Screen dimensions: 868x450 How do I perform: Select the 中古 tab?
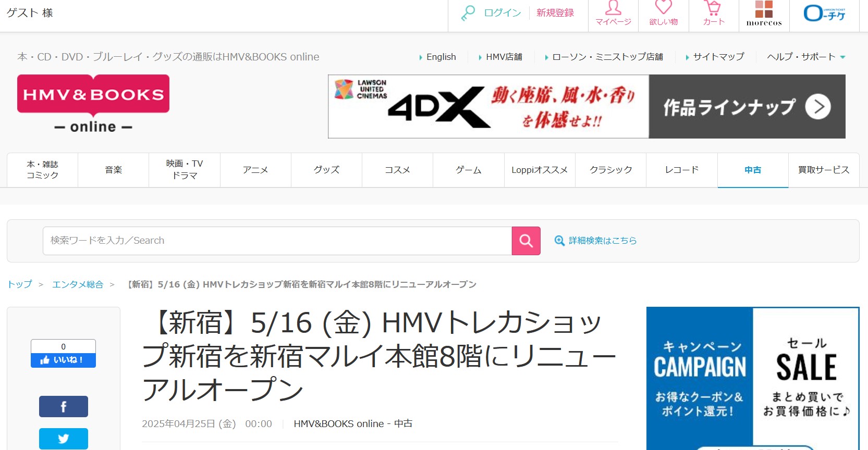tap(753, 170)
